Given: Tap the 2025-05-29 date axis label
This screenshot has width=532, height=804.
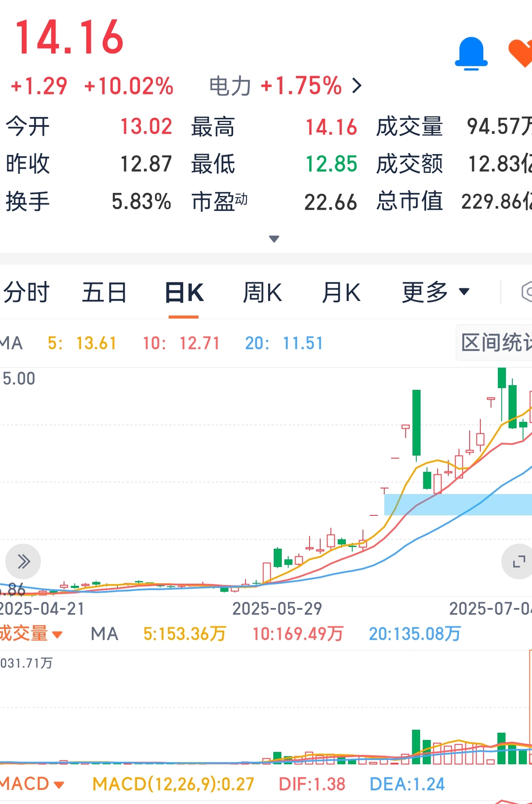Looking at the screenshot, I should click(277, 608).
